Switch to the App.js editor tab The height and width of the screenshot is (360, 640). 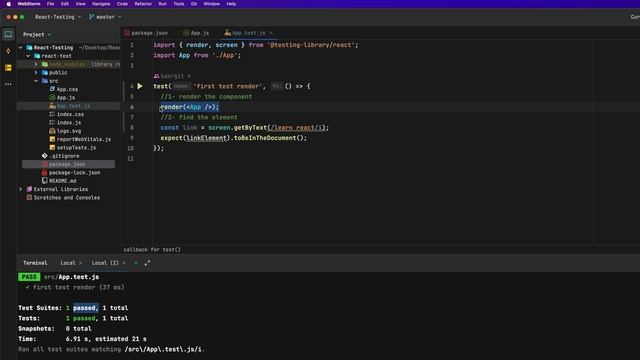(x=196, y=33)
